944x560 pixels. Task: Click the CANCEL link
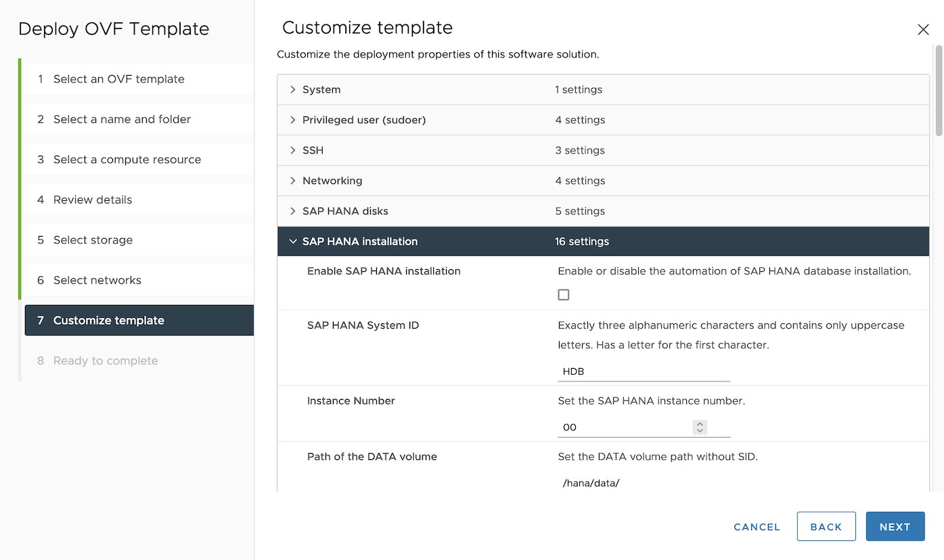[756, 526]
